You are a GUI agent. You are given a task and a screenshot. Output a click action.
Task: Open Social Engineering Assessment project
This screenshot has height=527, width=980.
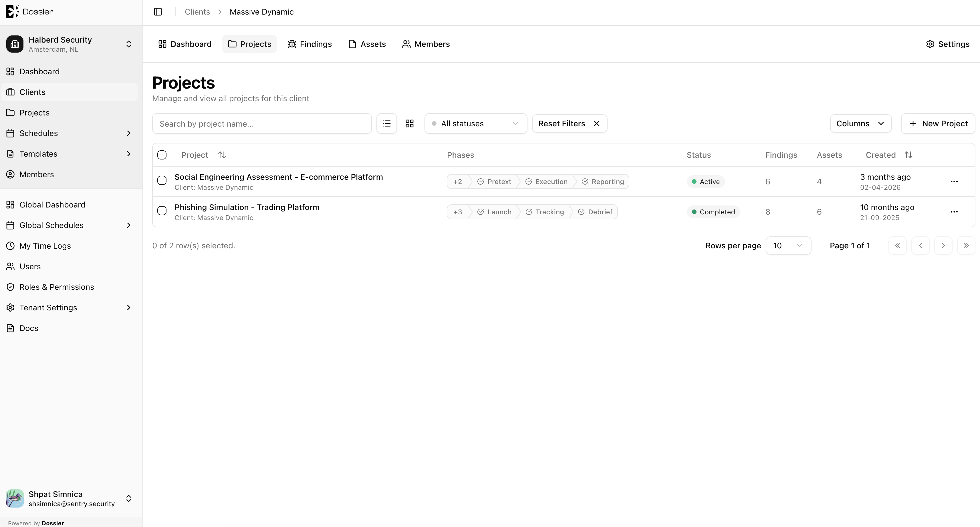coord(279,177)
